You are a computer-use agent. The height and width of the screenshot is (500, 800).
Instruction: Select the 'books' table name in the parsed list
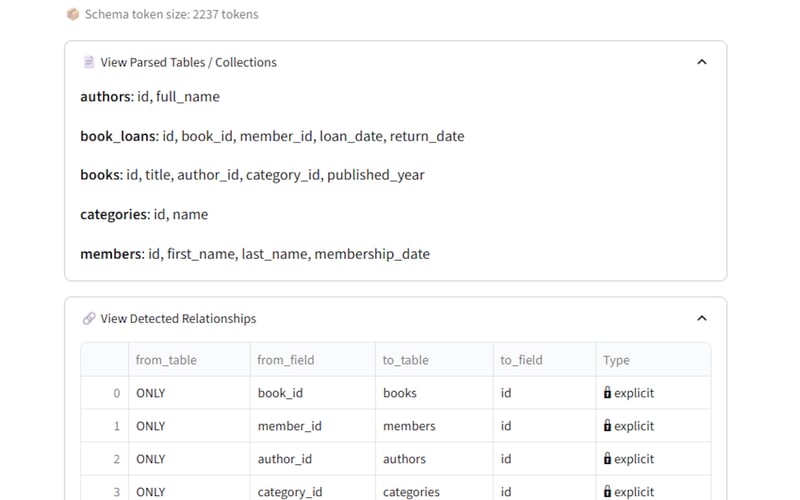100,175
